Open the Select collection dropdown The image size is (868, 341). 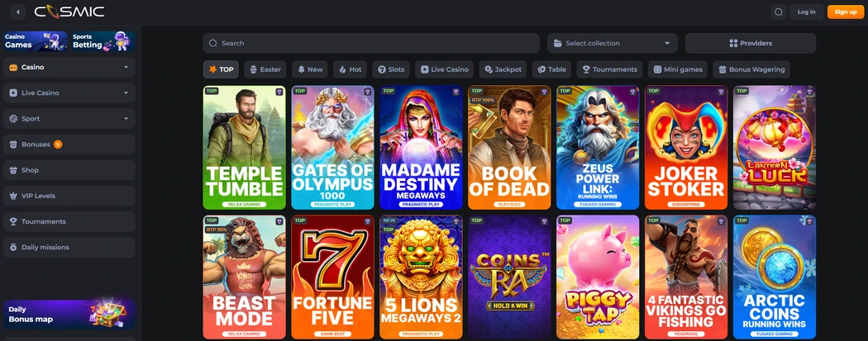613,43
